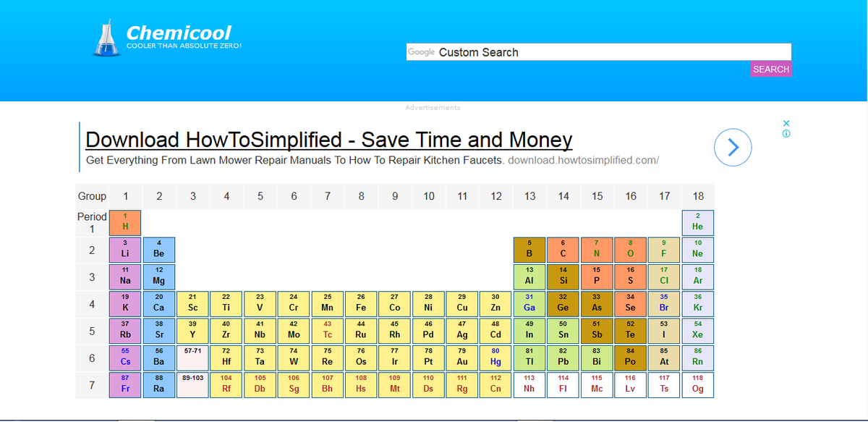
Task: Click the Google logo inside the search bar
Action: pyautogui.click(x=421, y=51)
